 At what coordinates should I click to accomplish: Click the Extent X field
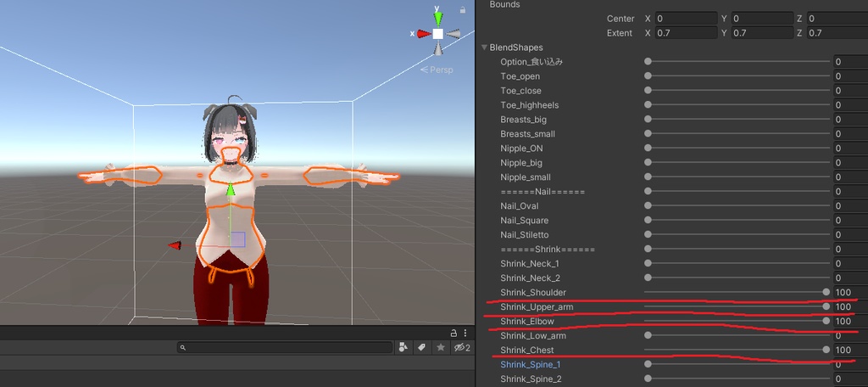[x=687, y=33]
